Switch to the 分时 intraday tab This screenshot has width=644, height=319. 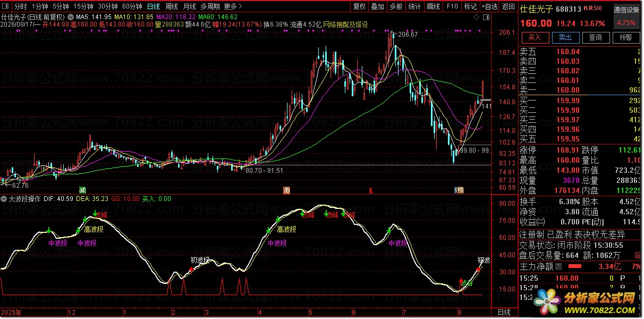click(20, 7)
